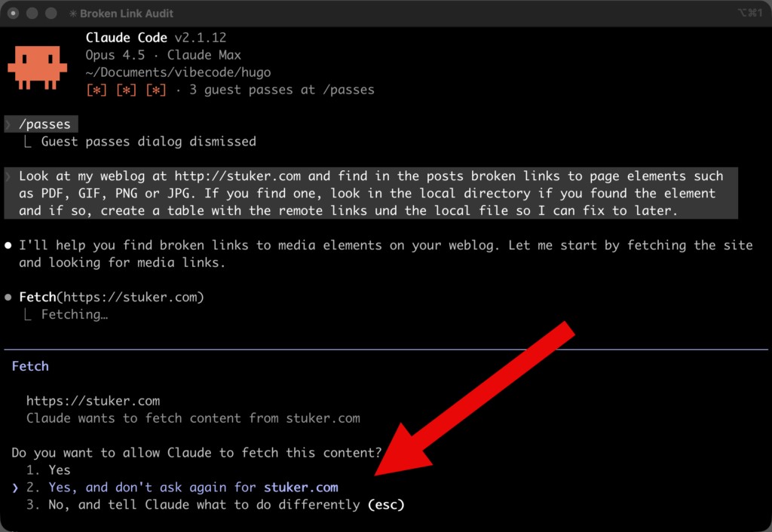The image size is (772, 532).
Task: Click the selection caret beside option 2
Action: [x=16, y=488]
